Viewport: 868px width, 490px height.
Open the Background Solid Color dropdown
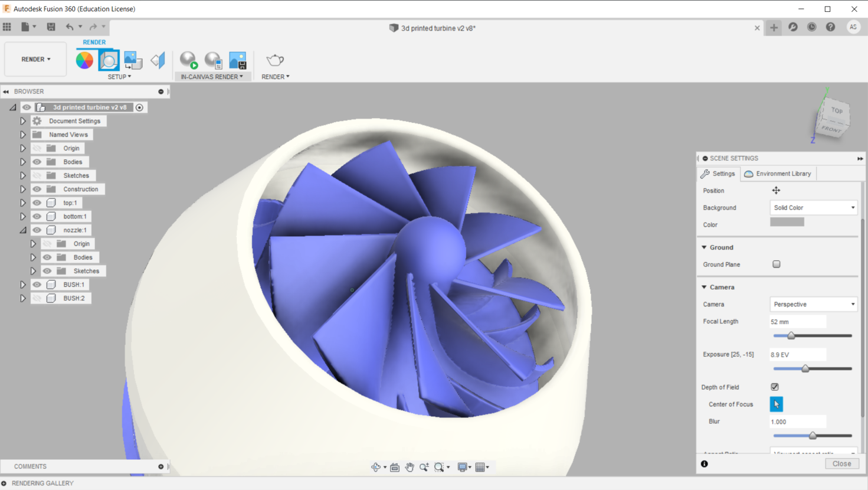813,208
